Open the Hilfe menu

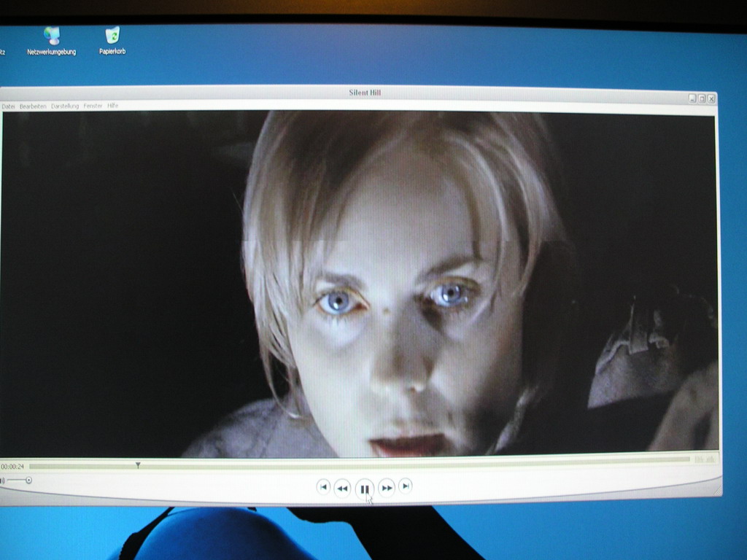113,106
